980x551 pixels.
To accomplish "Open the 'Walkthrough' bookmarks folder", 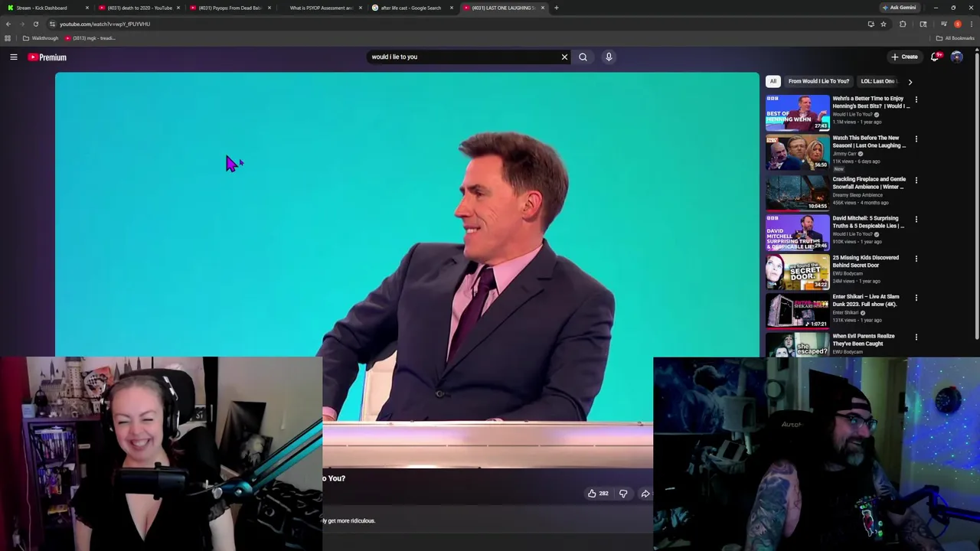I will point(41,38).
